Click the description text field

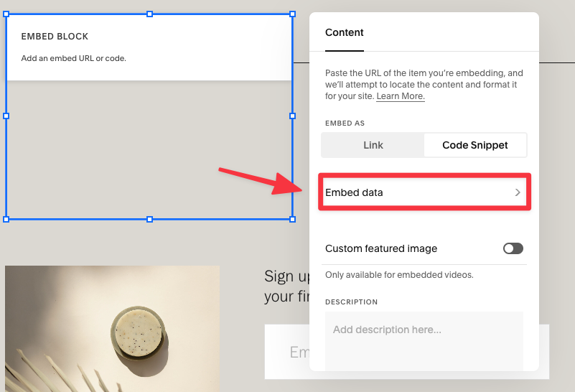click(x=424, y=341)
